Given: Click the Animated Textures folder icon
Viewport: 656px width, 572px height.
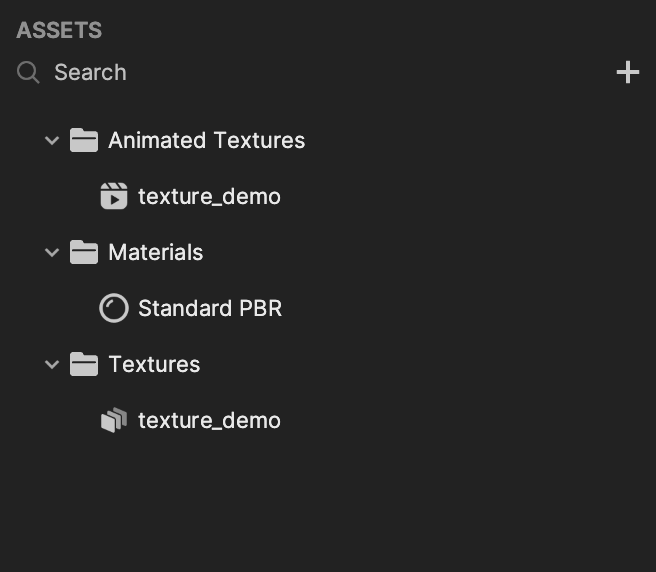Looking at the screenshot, I should click(x=84, y=140).
